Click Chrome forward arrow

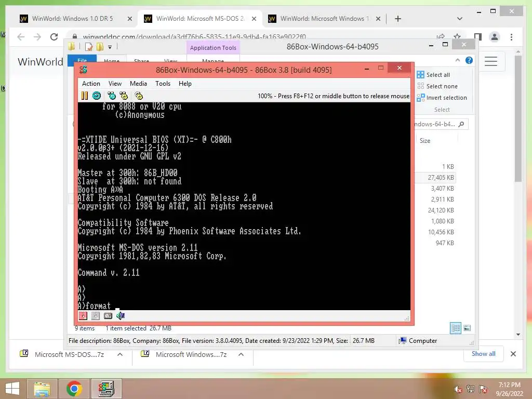37,37
